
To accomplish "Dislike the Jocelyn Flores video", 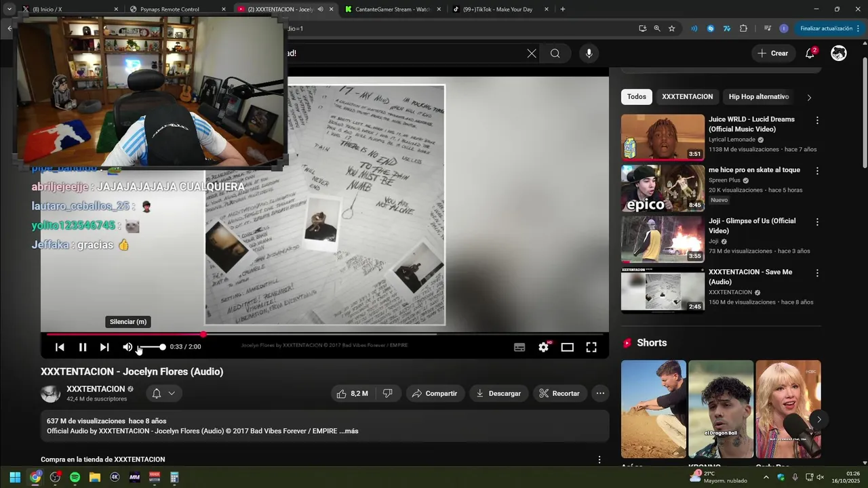I will [388, 393].
